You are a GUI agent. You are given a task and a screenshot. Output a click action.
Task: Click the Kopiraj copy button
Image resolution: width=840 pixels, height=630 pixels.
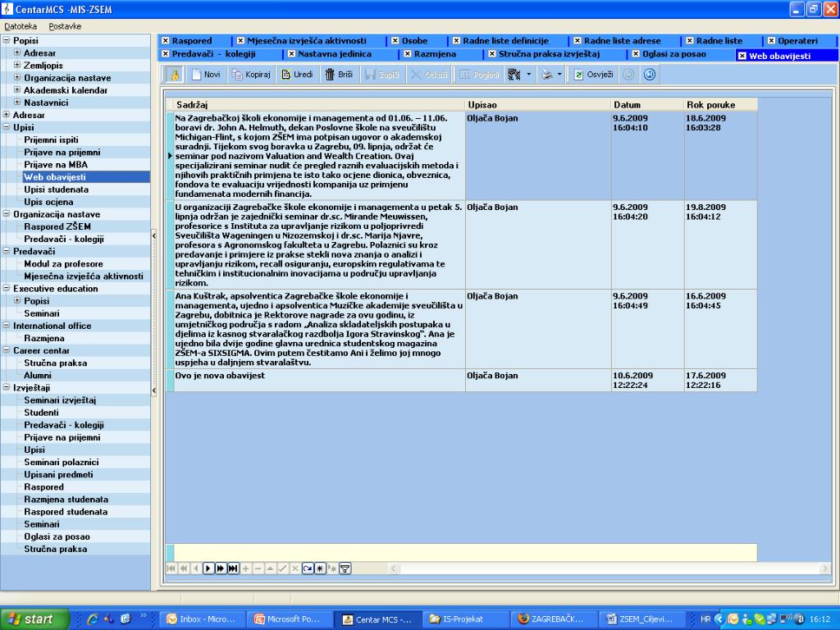point(251,75)
